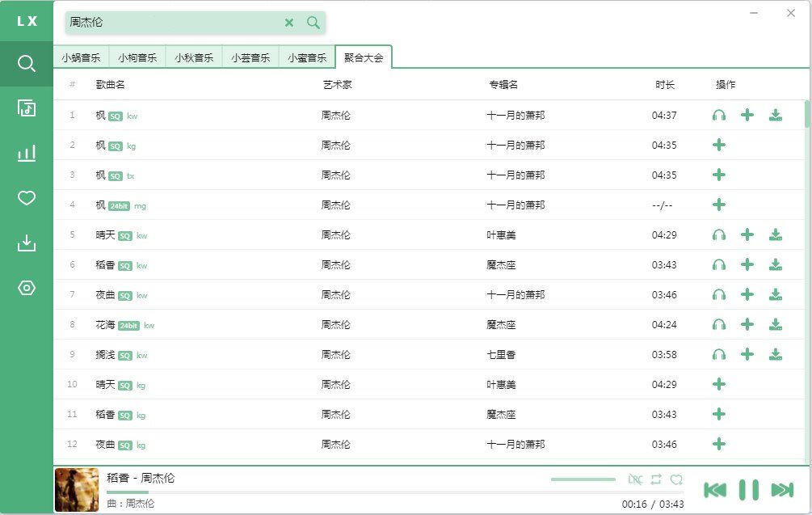812x515 pixels.
Task: Add song 8 花海 to list with plus
Action: tap(747, 325)
